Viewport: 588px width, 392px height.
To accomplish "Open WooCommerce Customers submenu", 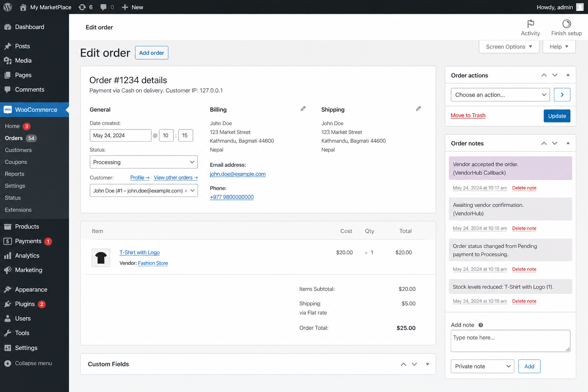I will tap(18, 150).
